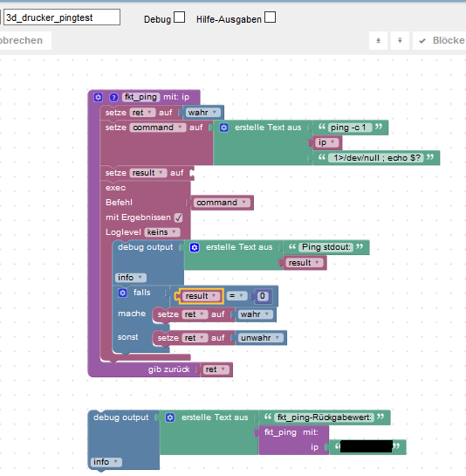Enable the Hilfe-Ausgaben checkbox
The height and width of the screenshot is (476, 466).
point(270,17)
